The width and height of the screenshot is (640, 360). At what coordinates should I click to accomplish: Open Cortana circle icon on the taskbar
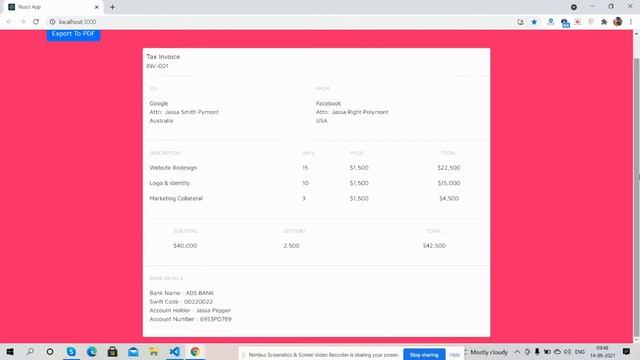point(50,351)
